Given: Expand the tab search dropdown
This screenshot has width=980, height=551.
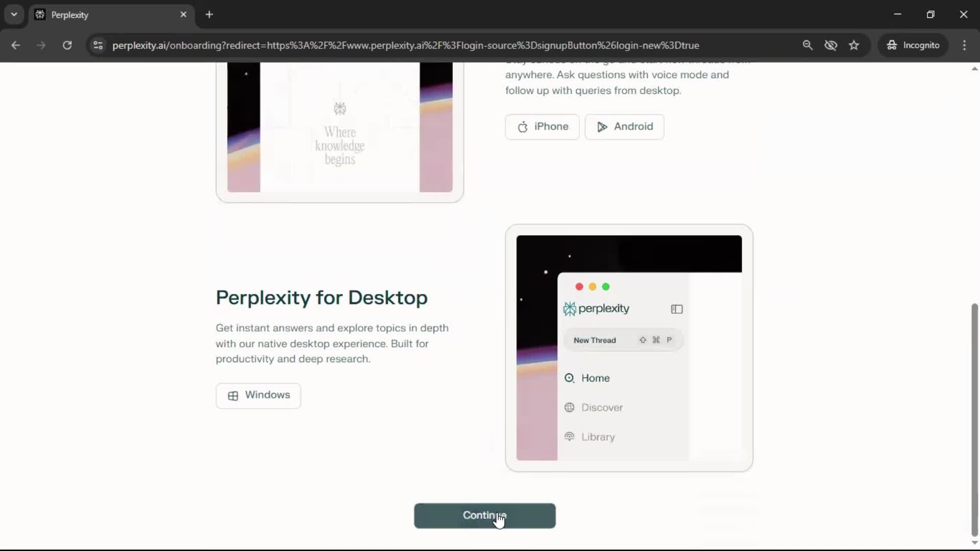Looking at the screenshot, I should tap(14, 14).
